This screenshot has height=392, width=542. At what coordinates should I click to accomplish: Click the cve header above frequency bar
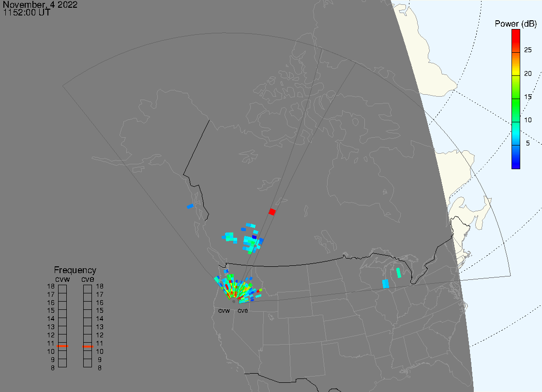(x=88, y=279)
